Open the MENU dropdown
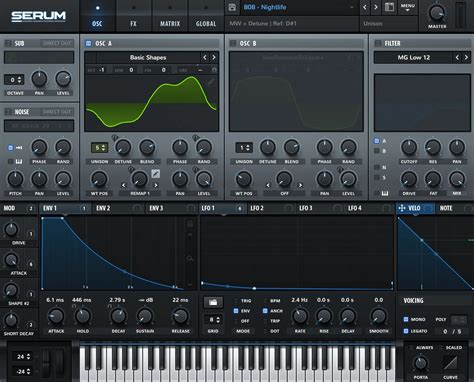Screen dimensions: 474x382 [x=408, y=7]
